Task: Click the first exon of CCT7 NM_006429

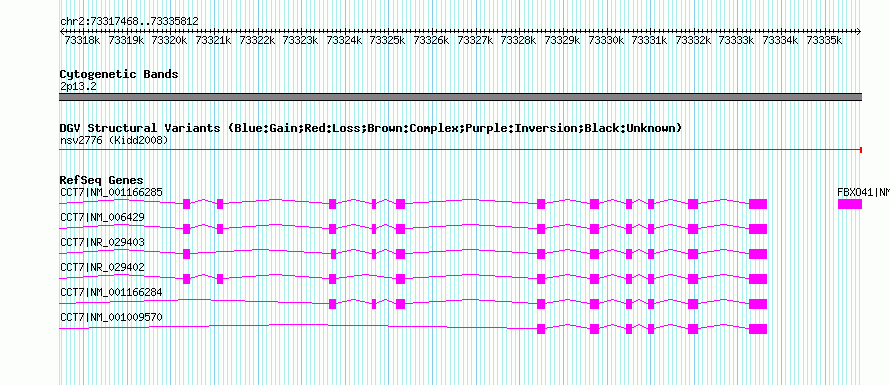Action: 187,229
